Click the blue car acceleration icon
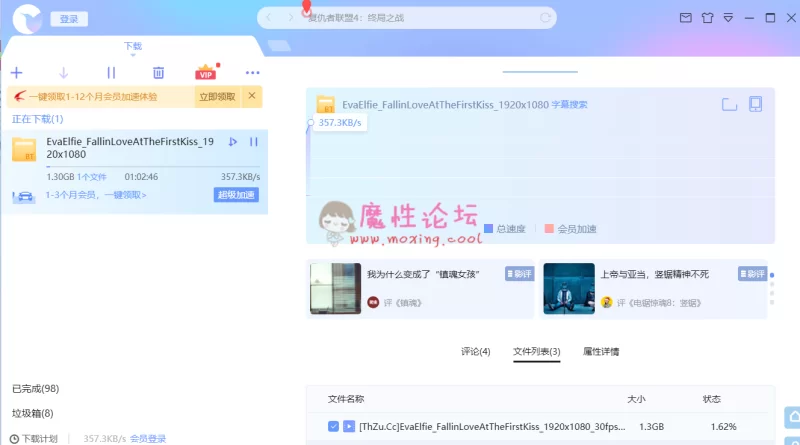The width and height of the screenshot is (800, 445). (x=23, y=196)
